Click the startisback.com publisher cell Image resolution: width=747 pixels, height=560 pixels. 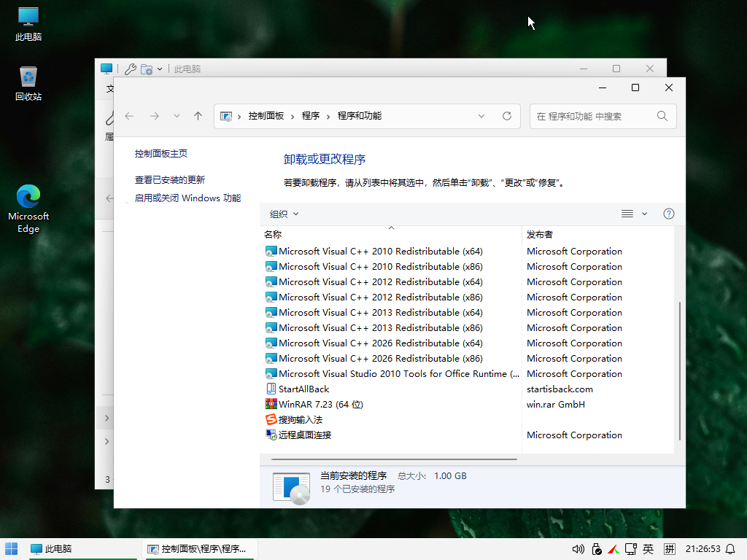(x=560, y=389)
